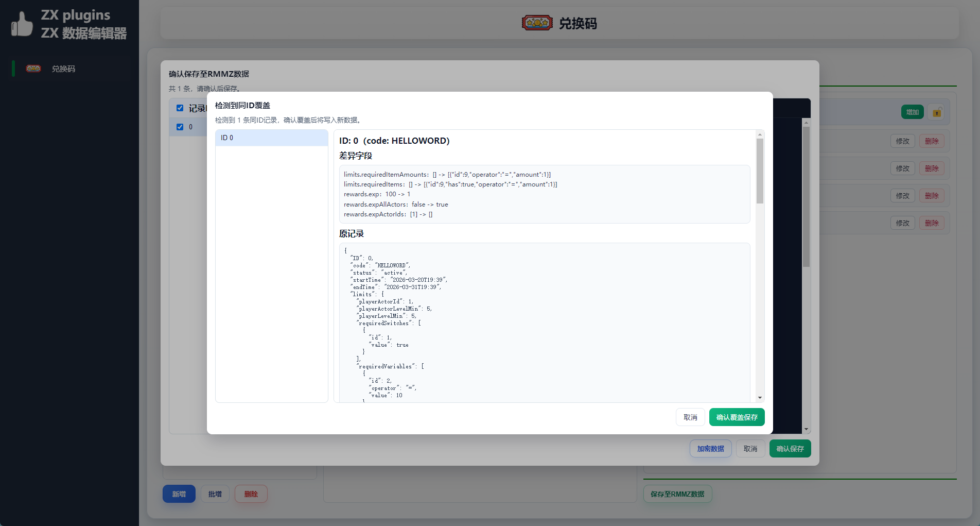Screen dimensions: 980x526
Task: Click the dark preview panel scrollbar thumb
Action: 807,197
